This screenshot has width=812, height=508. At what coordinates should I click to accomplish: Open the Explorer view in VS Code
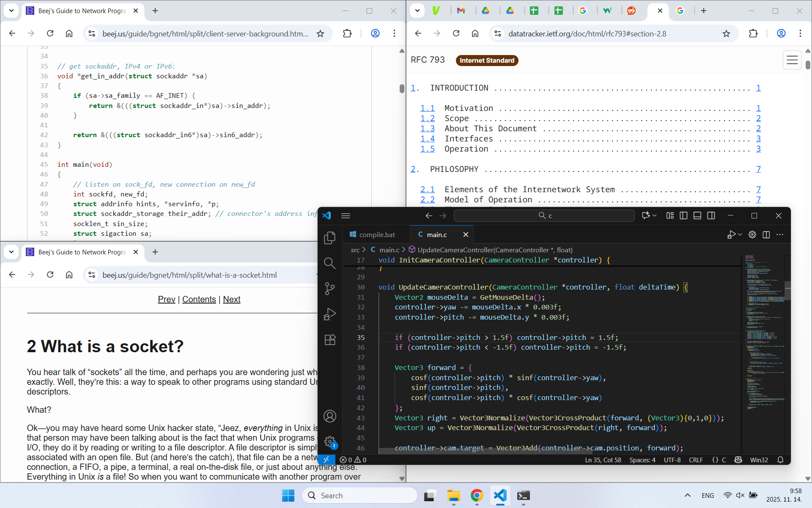point(329,238)
